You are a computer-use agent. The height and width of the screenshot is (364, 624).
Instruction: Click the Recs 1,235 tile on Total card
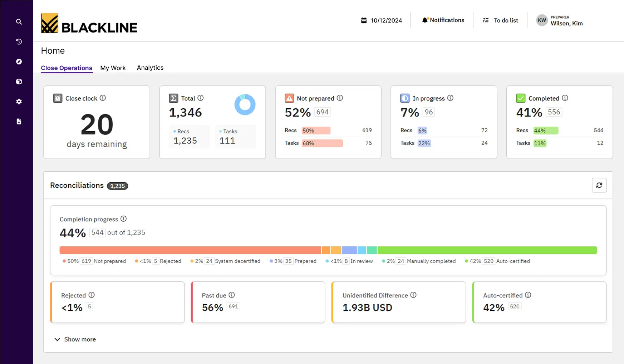[190, 136]
